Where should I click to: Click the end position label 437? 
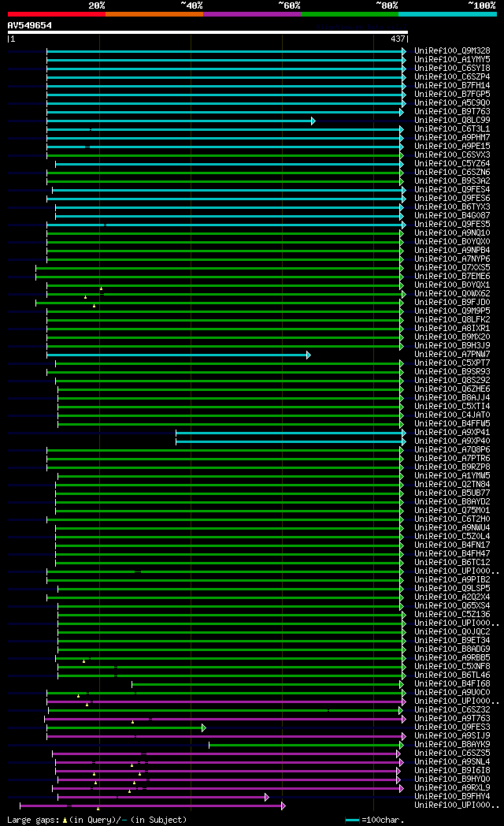point(398,39)
